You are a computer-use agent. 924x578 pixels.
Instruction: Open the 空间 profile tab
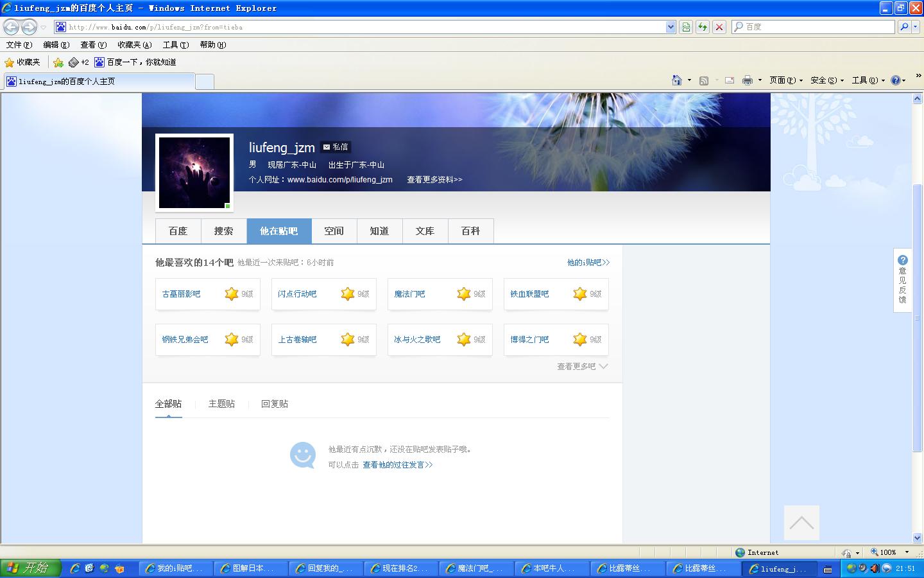point(334,231)
